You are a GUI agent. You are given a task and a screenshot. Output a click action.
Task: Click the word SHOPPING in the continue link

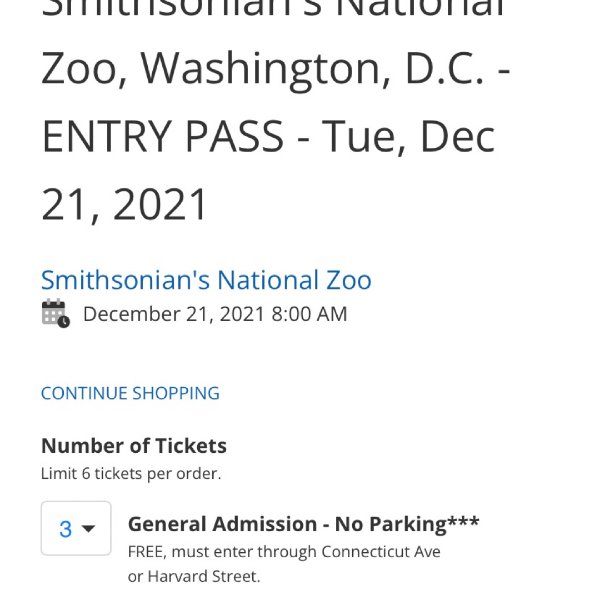pyautogui.click(x=176, y=393)
